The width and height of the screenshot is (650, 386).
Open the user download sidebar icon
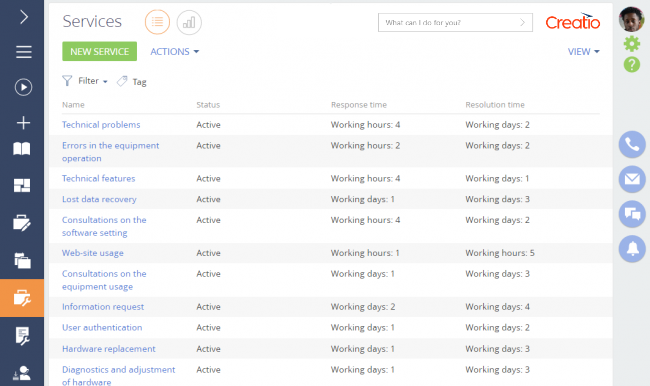point(22,373)
